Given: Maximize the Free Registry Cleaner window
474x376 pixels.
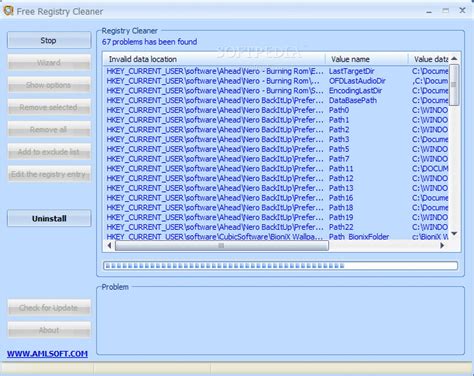Looking at the screenshot, I should click(446, 11).
